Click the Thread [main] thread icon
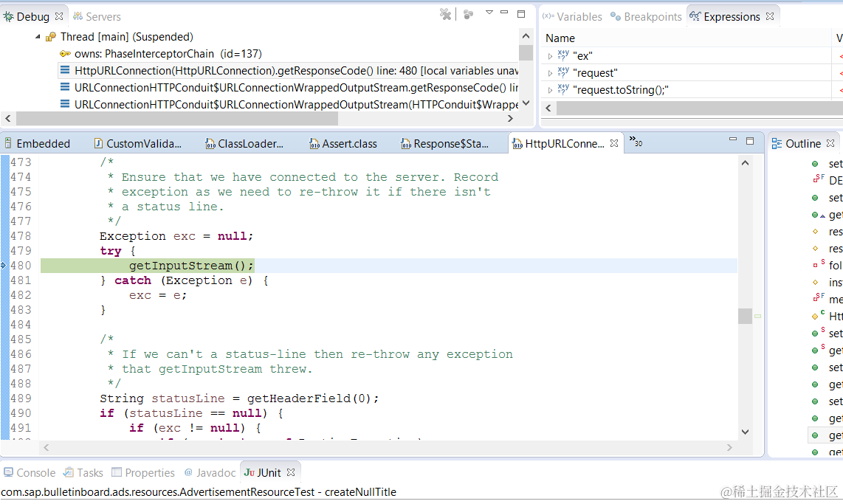 coord(51,37)
